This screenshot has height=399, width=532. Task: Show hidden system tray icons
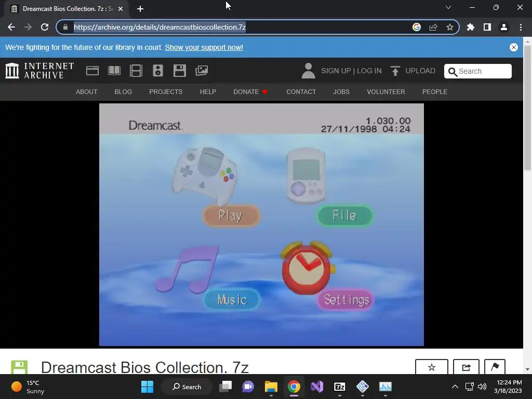coord(455,387)
